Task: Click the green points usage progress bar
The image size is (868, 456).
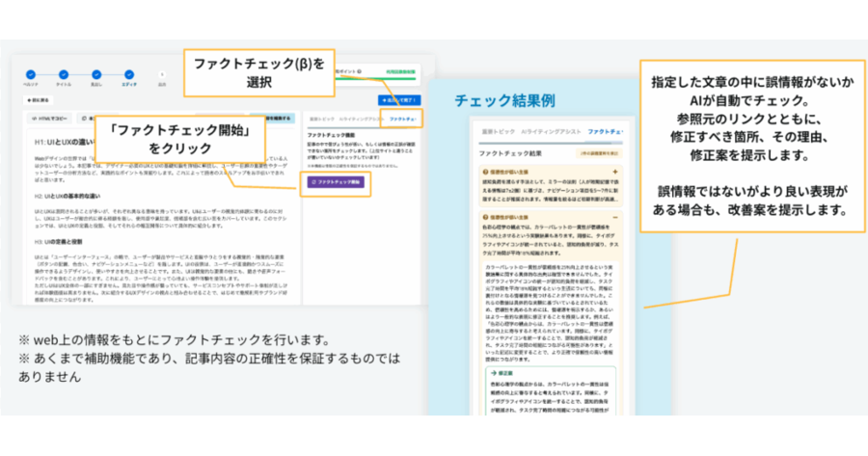Action: tap(375, 79)
